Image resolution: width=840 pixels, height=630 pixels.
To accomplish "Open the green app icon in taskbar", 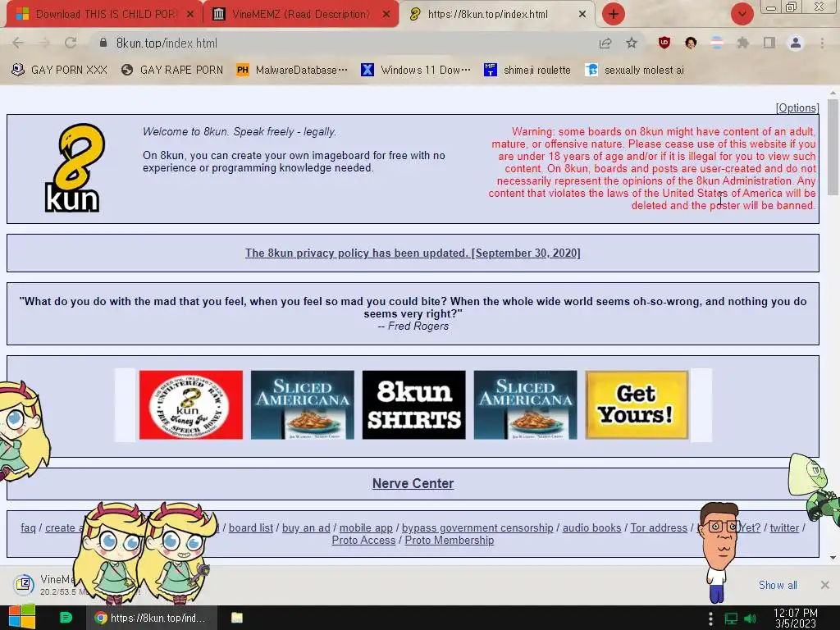I will (x=66, y=618).
